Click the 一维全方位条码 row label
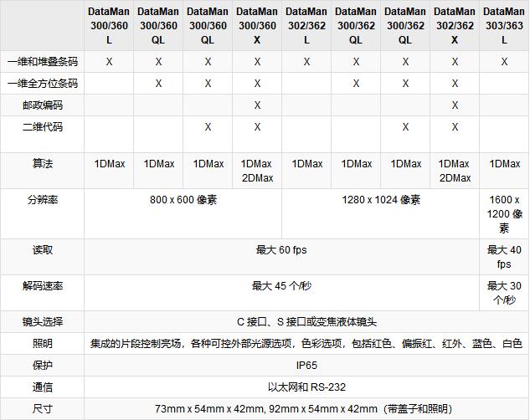The image size is (530, 420). (x=43, y=84)
